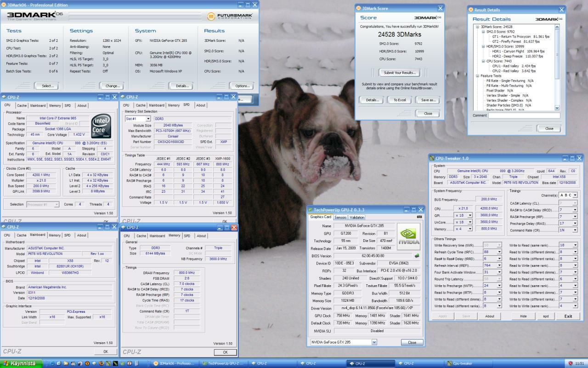The image size is (588, 368).
Task: Open the About tab in CPU-Z SPD window
Action: (201, 105)
